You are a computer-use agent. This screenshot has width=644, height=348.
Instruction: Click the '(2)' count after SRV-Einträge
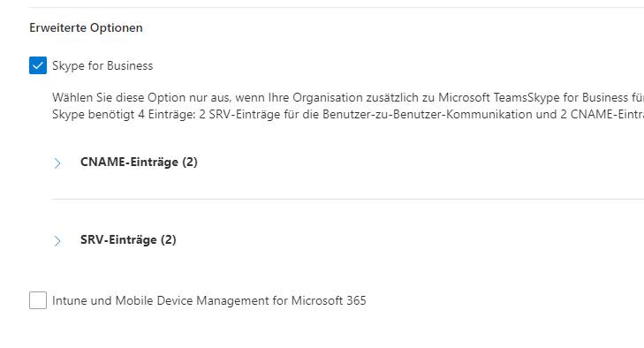(x=168, y=239)
